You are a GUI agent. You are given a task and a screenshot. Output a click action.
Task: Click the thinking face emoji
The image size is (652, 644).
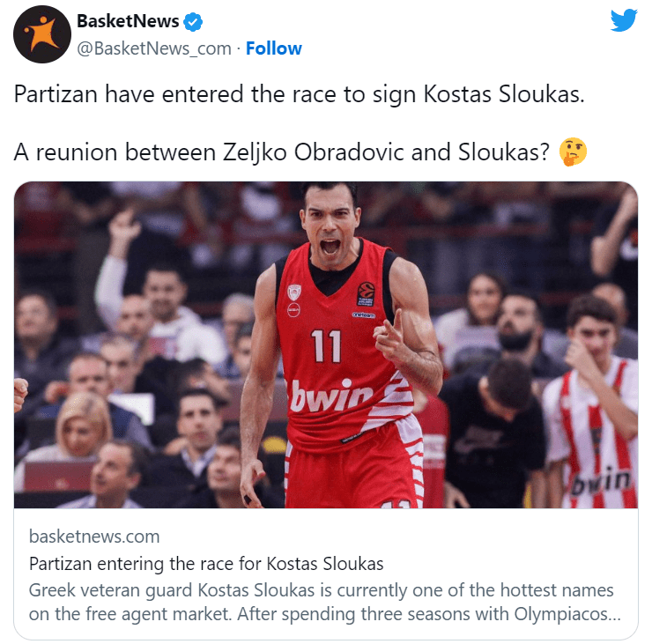tap(573, 152)
